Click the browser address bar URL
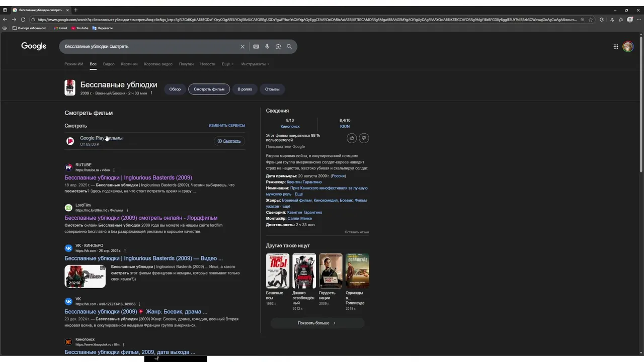The image size is (644, 362). (307, 20)
